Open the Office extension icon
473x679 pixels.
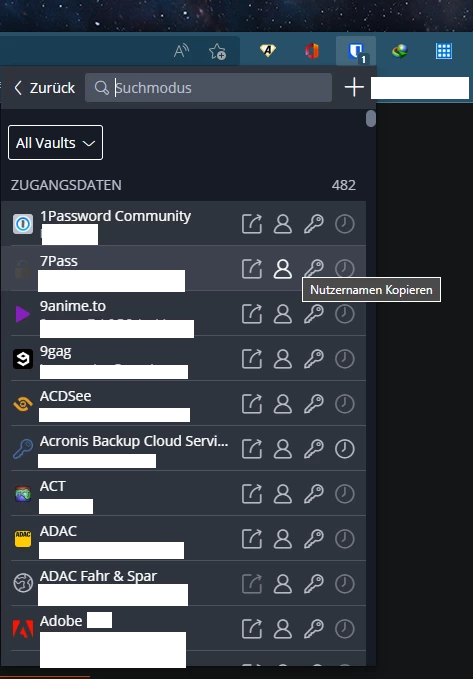(x=311, y=52)
